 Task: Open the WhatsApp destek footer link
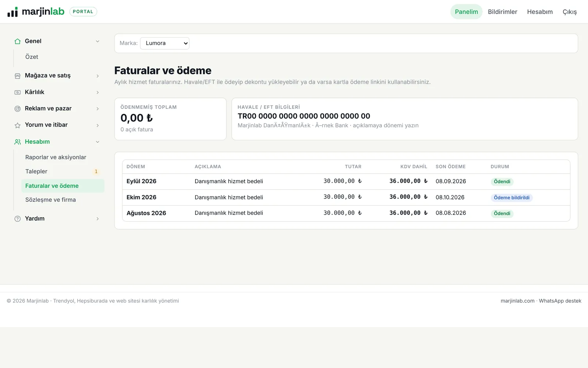click(x=560, y=301)
